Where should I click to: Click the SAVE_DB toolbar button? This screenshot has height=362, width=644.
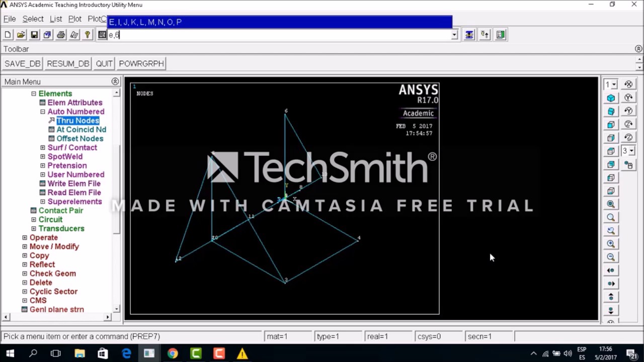tap(22, 64)
